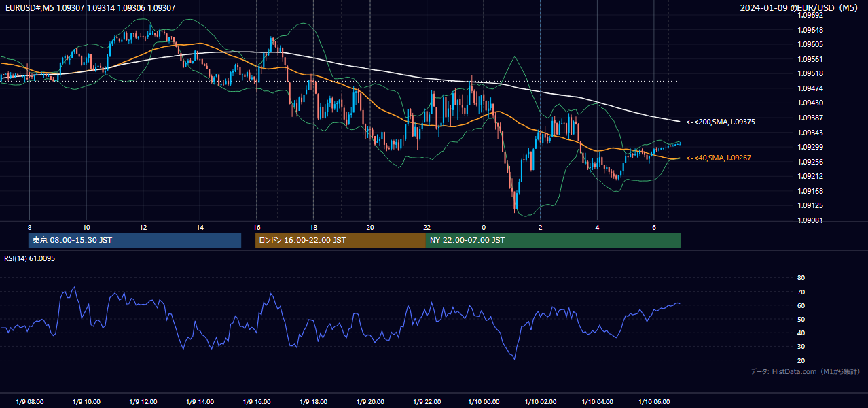This screenshot has height=408, width=868.
Task: Click the 1/9 18:00 bottom time label
Action: (x=313, y=401)
